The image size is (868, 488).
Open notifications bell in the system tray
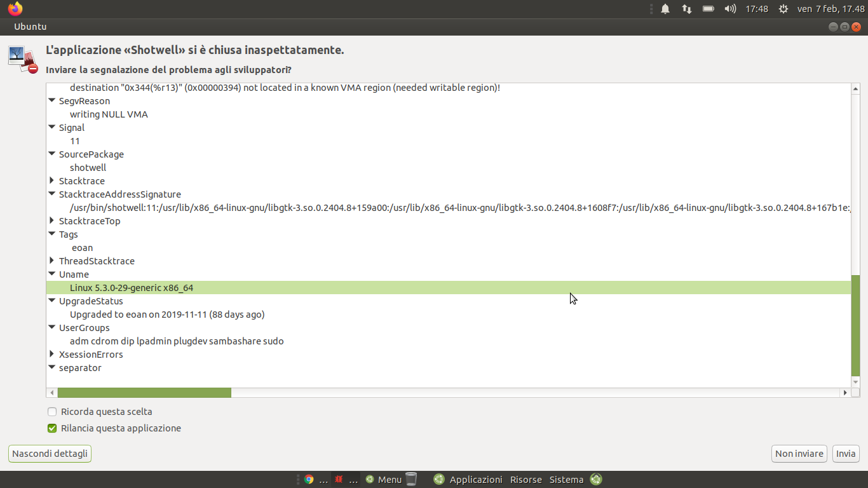pyautogui.click(x=665, y=9)
